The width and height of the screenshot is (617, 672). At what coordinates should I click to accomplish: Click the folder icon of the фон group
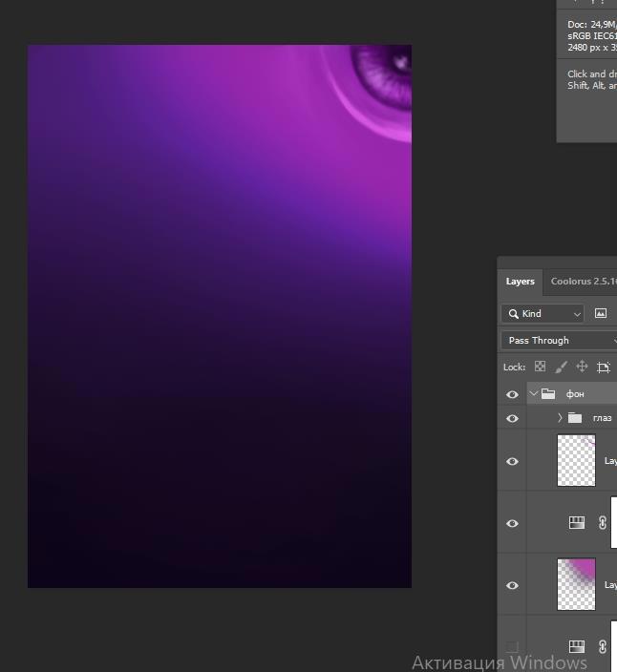(x=548, y=393)
